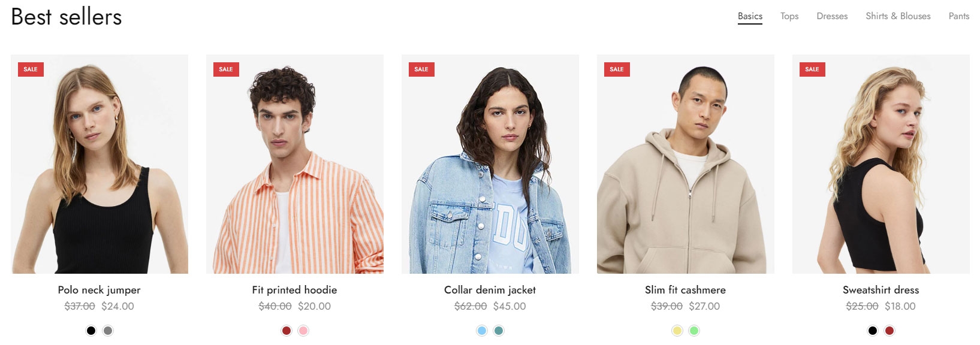Open the Collar denim jacket product link
The width and height of the screenshot is (980, 345).
(490, 290)
